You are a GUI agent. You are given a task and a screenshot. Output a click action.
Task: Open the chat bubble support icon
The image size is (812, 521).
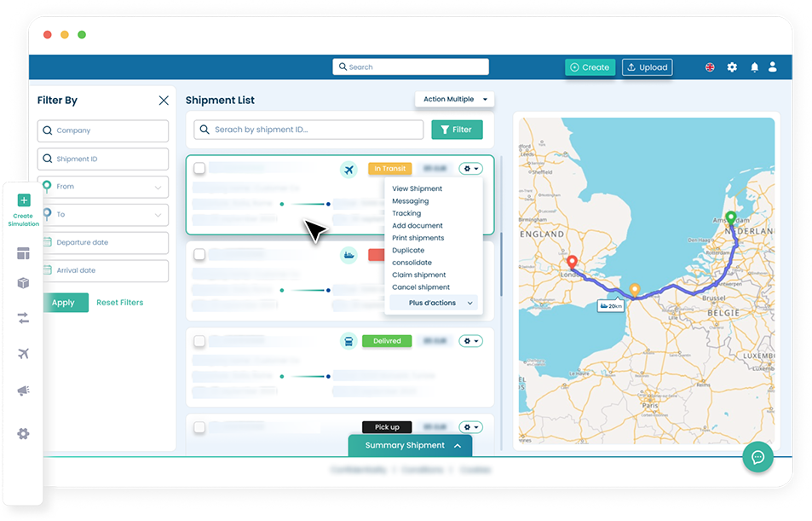tap(757, 457)
